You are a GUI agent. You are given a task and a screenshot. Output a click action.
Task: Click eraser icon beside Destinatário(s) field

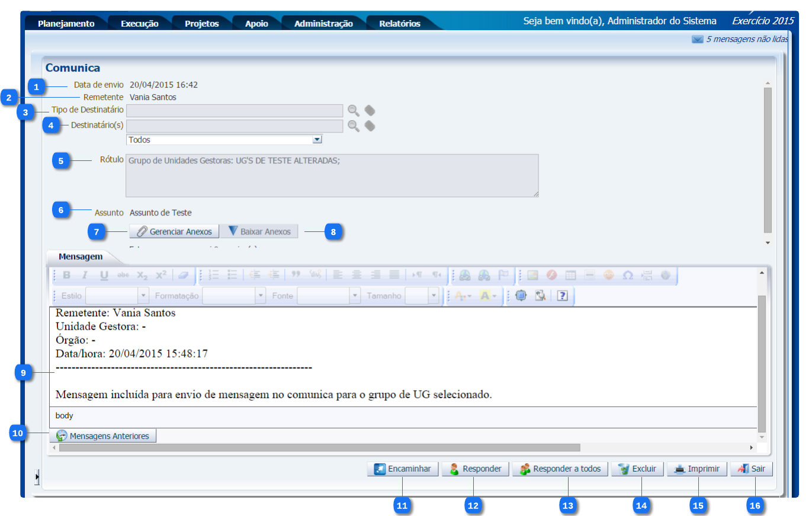tap(370, 126)
